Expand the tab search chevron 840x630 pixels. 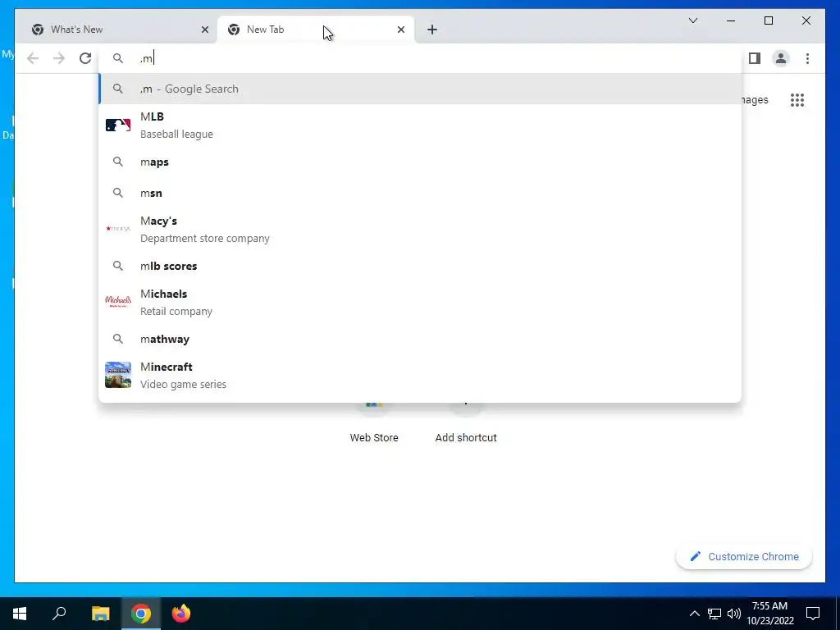tap(692, 21)
